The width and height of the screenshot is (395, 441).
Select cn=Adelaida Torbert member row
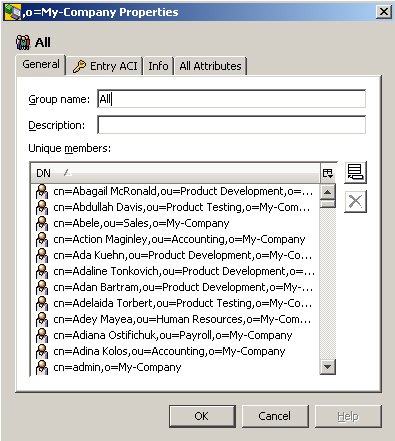[x=175, y=303]
